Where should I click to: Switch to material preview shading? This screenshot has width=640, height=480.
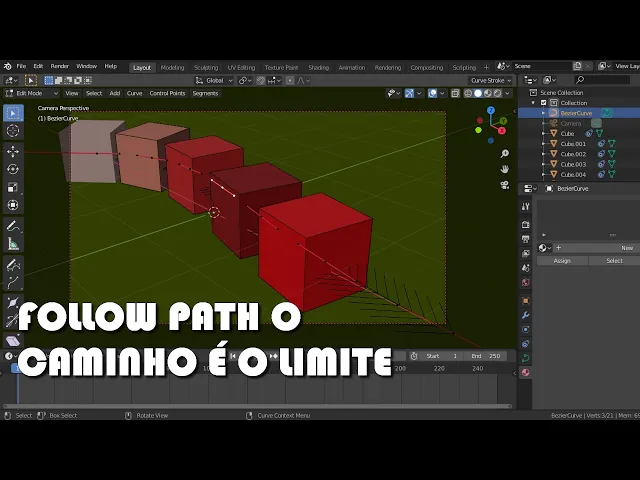tap(488, 93)
